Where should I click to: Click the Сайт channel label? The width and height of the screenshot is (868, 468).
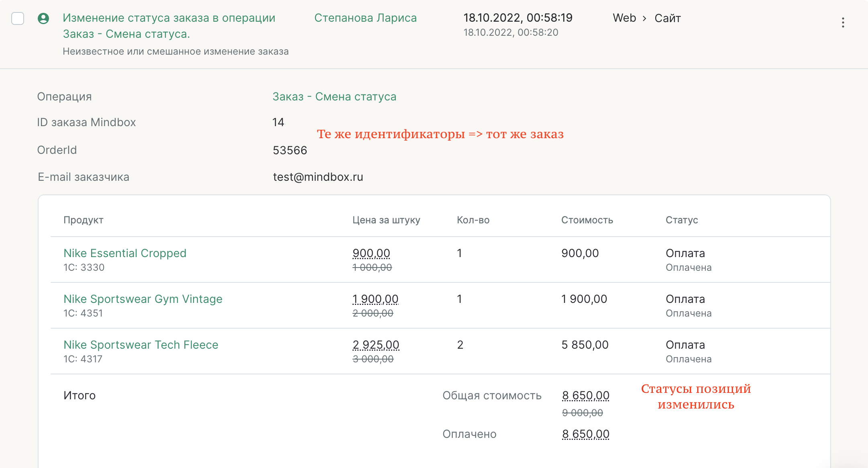668,18
